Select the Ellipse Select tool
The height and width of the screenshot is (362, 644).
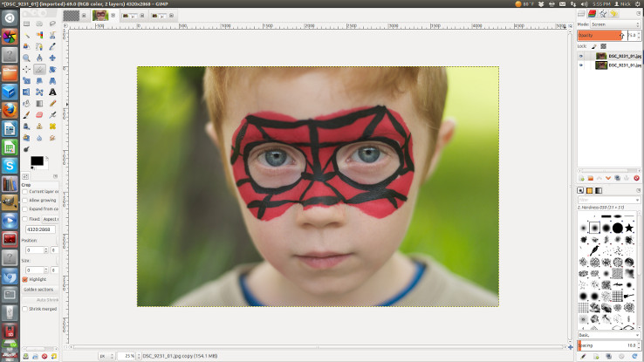tap(39, 24)
